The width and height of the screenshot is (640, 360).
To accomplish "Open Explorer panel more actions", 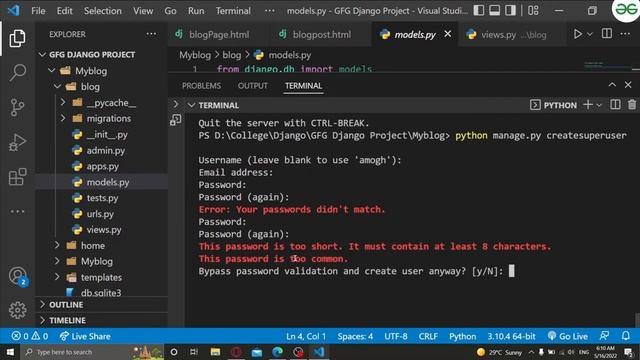I will 151,34.
